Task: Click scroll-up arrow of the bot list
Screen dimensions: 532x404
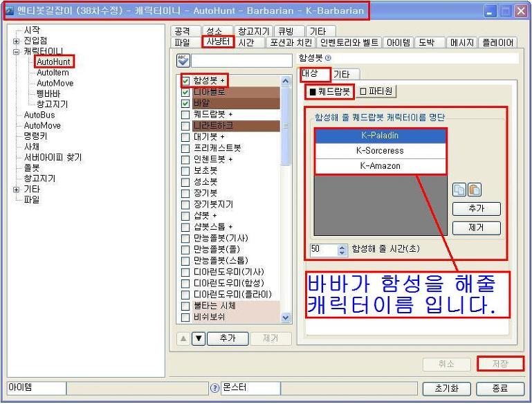Action: coord(285,81)
